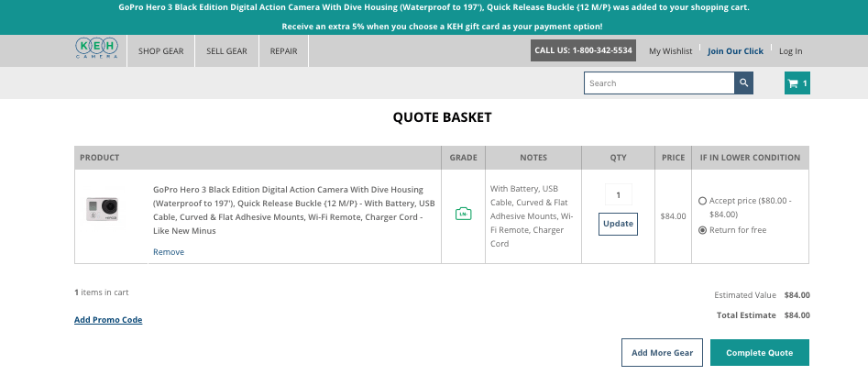868x386 pixels.
Task: Click the GoPro camera product thumbnail
Action: (102, 209)
